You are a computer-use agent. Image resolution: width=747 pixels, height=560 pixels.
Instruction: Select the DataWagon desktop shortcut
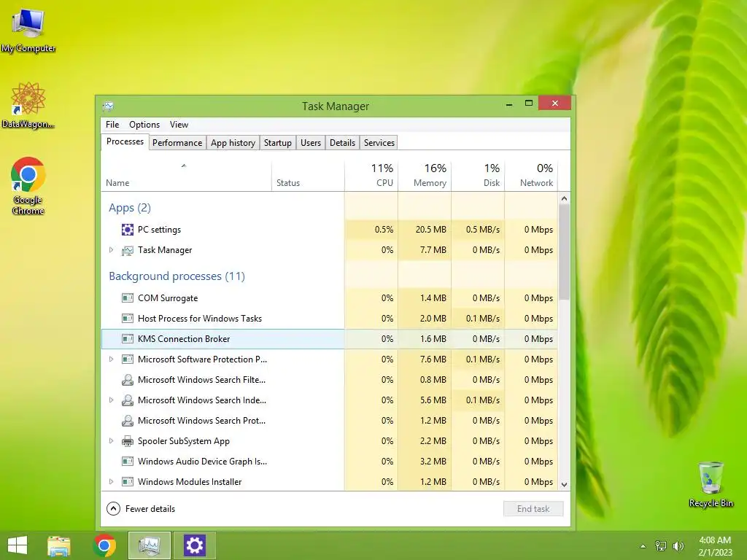(28, 105)
